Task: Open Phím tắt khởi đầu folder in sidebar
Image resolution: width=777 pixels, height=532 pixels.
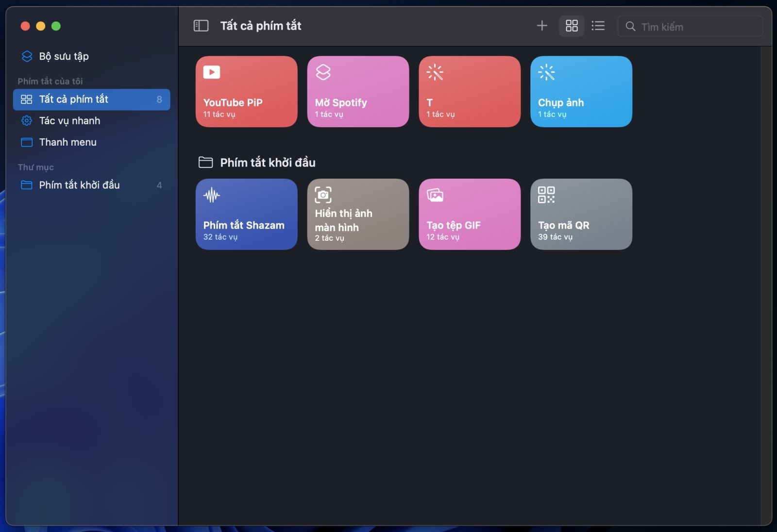Action: click(x=92, y=185)
